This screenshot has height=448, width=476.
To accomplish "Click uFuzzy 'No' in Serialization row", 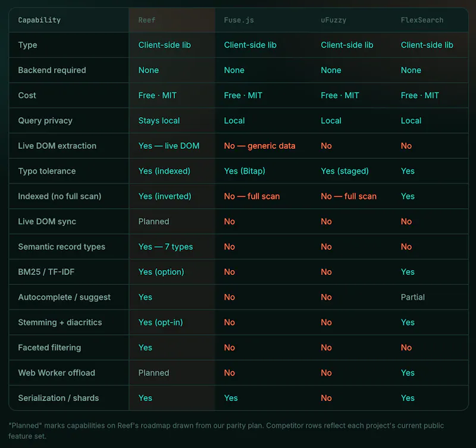I will (x=326, y=397).
